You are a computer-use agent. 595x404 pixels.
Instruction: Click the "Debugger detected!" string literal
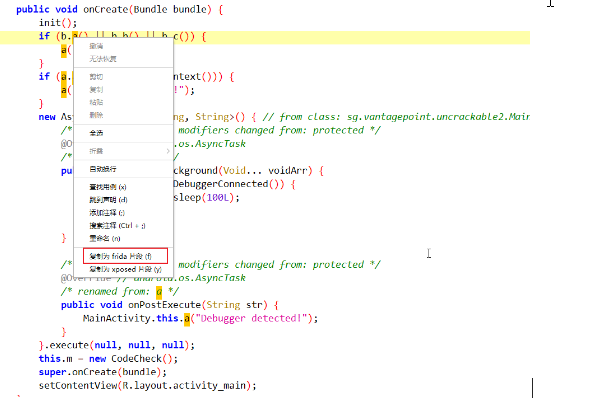click(252, 318)
